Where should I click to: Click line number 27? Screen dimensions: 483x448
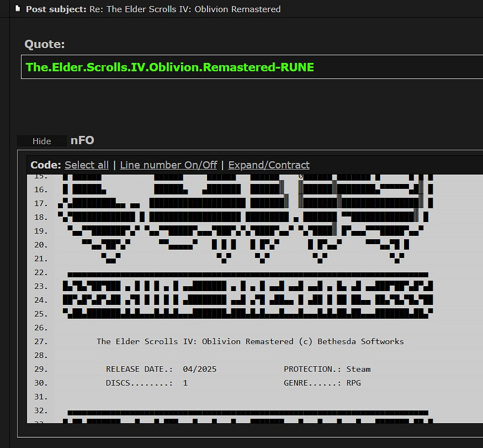tap(40, 341)
